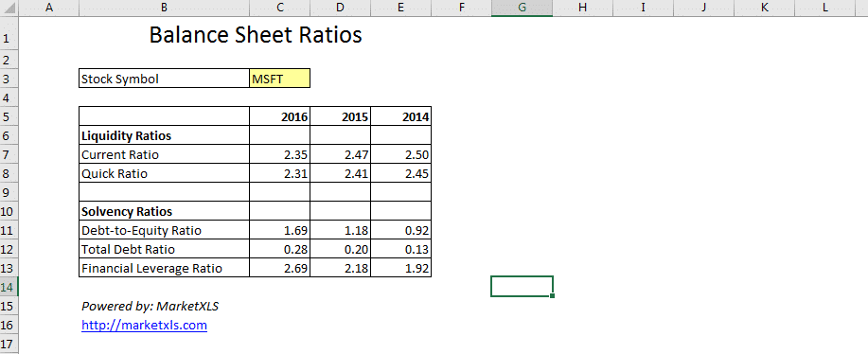Viewport: 868px width, 354px height.
Task: Select entire column A via header
Action: [48, 8]
